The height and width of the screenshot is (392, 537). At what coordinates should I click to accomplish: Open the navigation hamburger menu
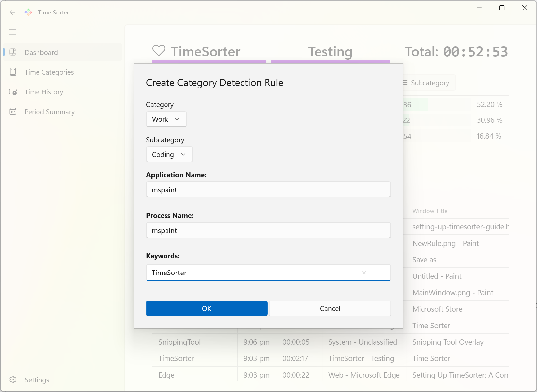[x=13, y=32]
